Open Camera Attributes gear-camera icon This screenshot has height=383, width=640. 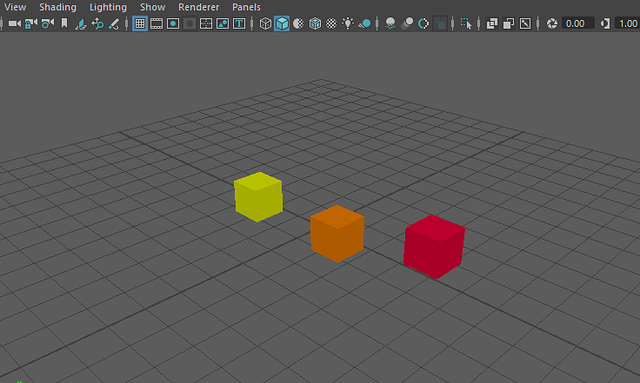point(47,24)
